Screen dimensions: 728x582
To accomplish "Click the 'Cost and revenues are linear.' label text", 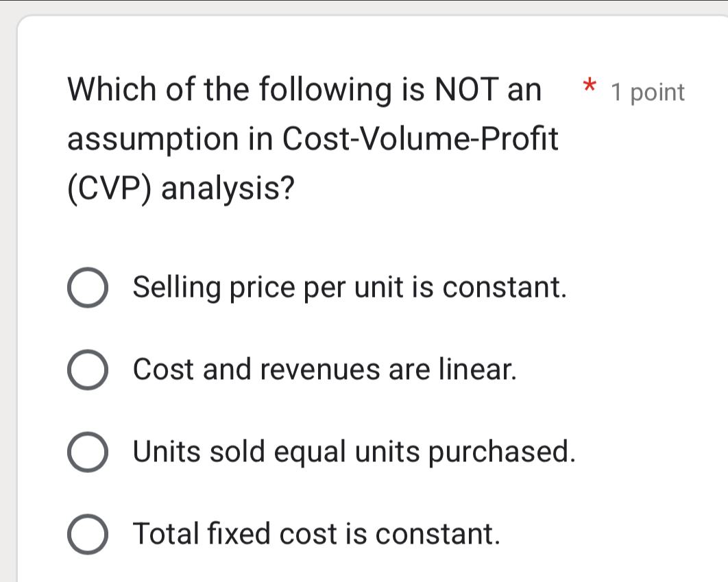I will (x=325, y=369).
